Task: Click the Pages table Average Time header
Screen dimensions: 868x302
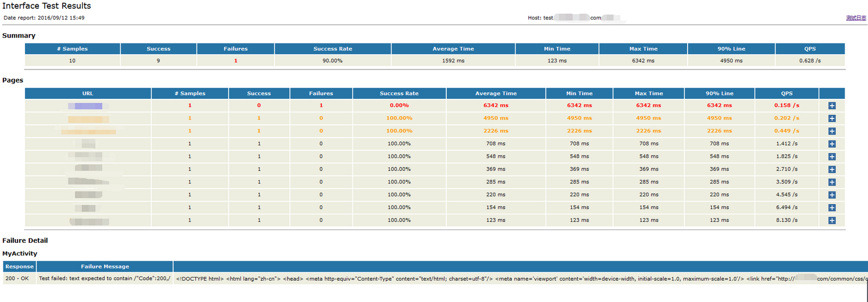Action: click(x=496, y=93)
